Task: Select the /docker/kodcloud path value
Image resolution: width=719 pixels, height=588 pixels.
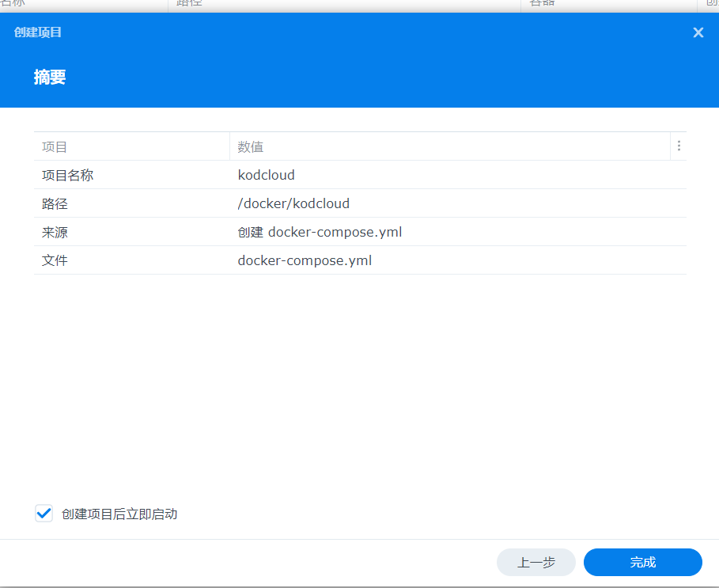Action: [293, 203]
